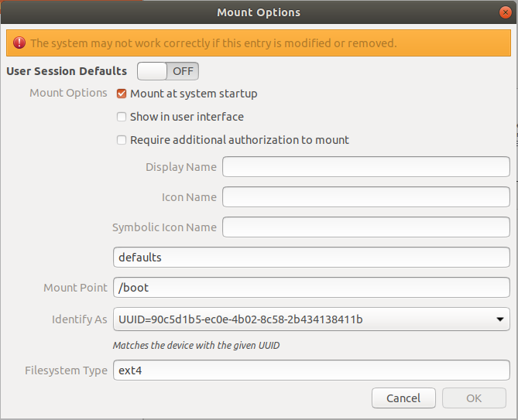Edit the defaults mount options field
Viewport: 518px width, 420px height.
[x=311, y=257]
